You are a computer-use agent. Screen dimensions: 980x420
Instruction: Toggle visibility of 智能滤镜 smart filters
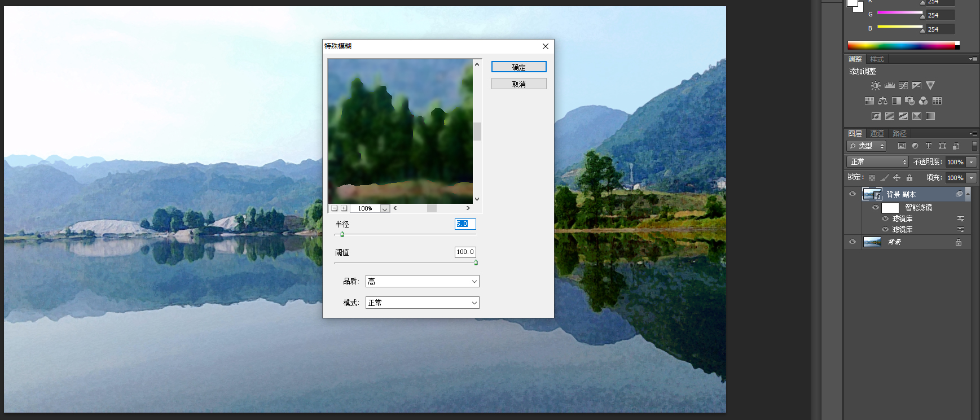(x=876, y=208)
